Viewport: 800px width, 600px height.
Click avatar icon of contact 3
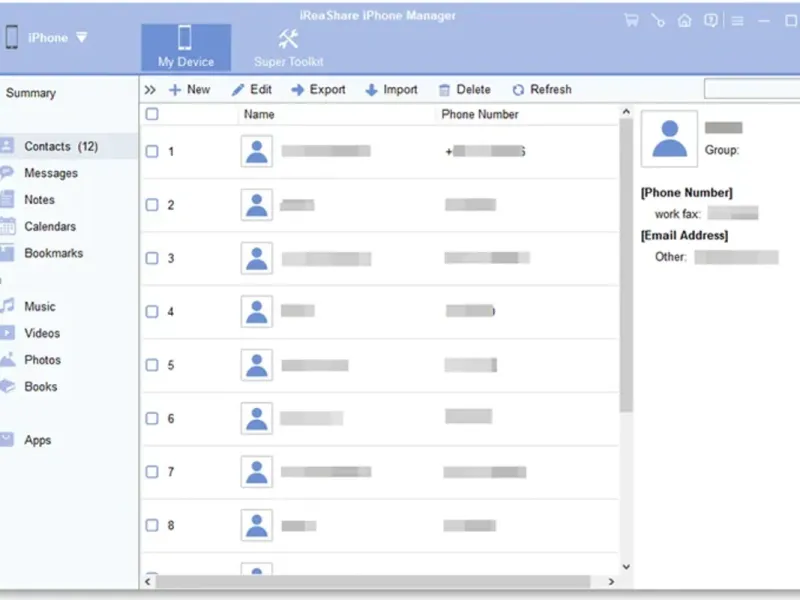[x=257, y=258]
